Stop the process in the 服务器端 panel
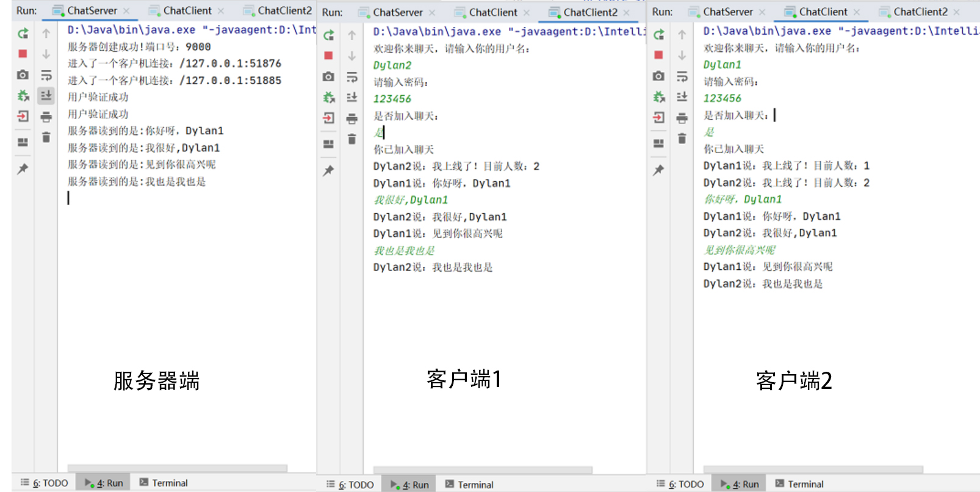This screenshot has width=980, height=492. pos(23,54)
